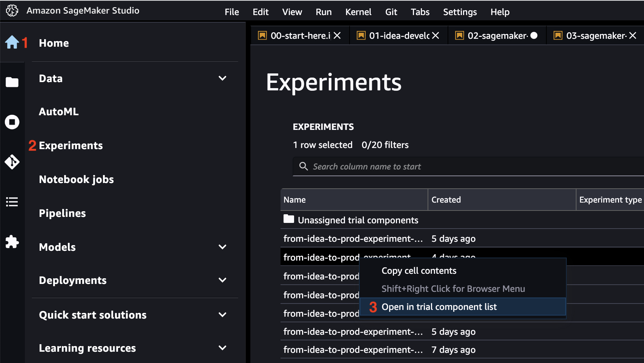644x363 pixels.
Task: Click the SageMaker Studio logo icon
Action: 12,11
